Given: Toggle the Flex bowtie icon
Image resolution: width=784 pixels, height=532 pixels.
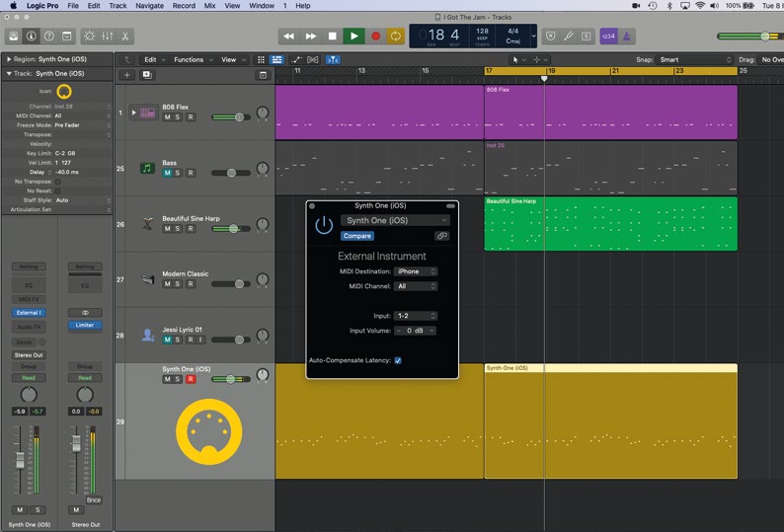Looking at the screenshot, I should coord(312,59).
